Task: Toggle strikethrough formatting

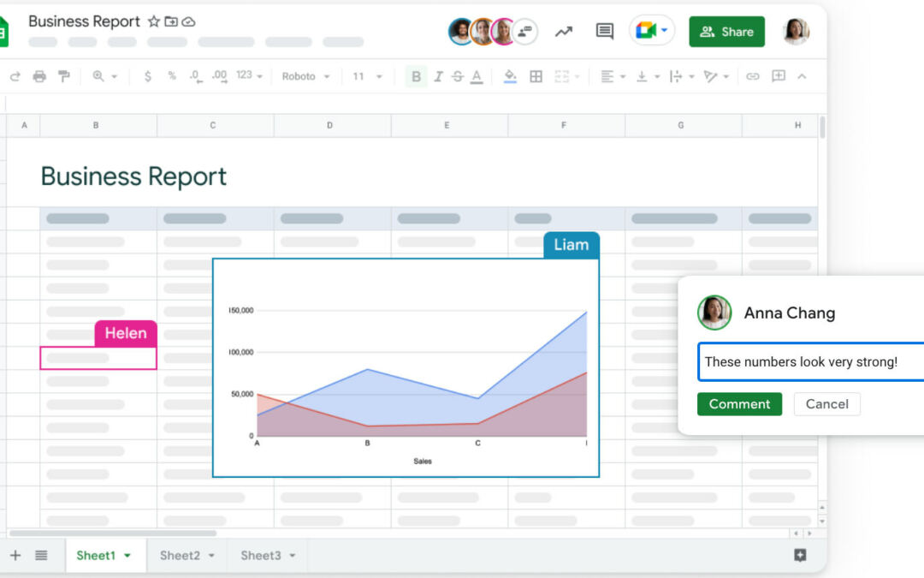Action: coord(457,76)
